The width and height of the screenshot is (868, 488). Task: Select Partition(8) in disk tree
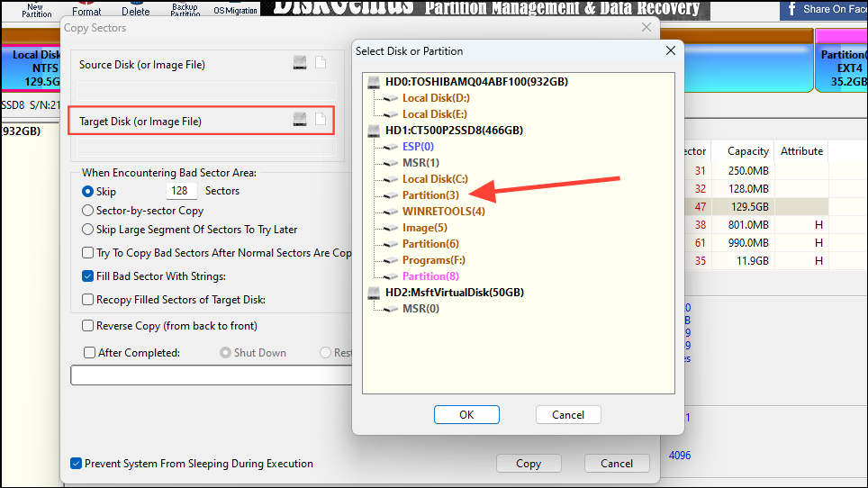tap(430, 276)
